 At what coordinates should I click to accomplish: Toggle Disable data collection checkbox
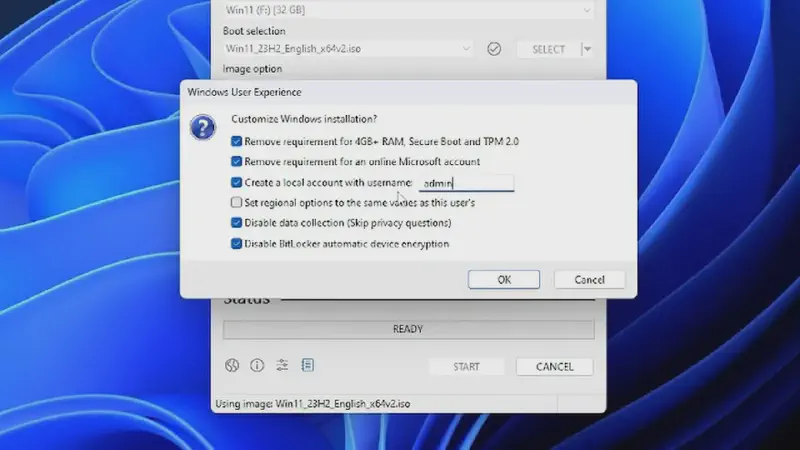coord(236,223)
